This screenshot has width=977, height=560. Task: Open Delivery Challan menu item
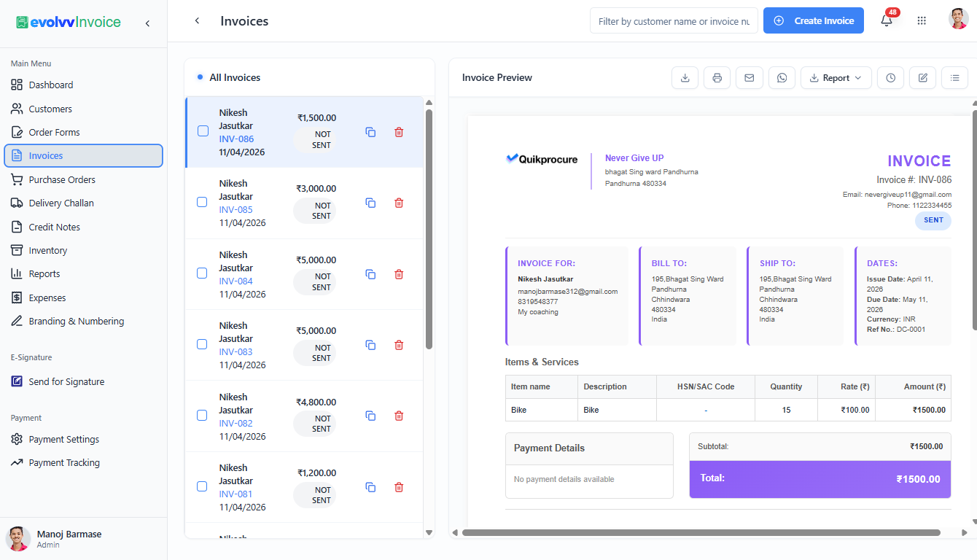click(83, 203)
